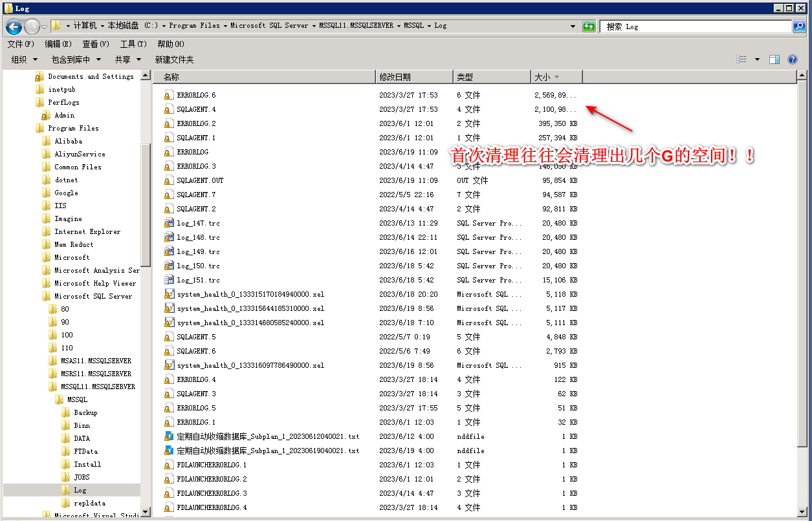This screenshot has width=812, height=521.
Task: Open the 帮助(H) menu
Action: [x=171, y=44]
